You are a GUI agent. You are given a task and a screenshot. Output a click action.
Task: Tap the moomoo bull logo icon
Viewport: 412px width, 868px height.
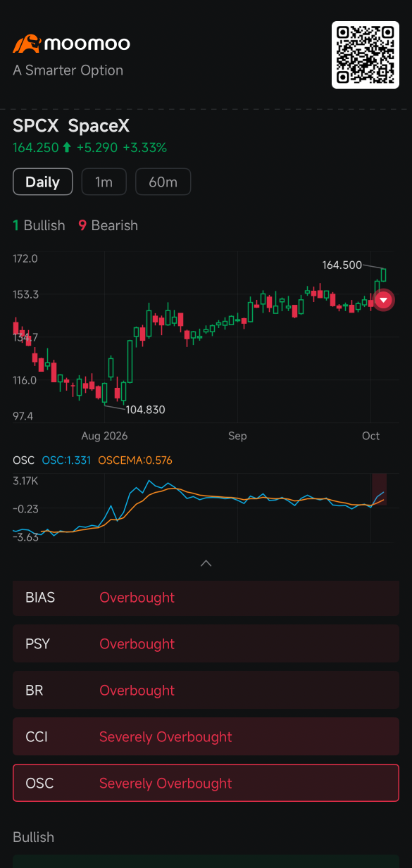point(27,44)
